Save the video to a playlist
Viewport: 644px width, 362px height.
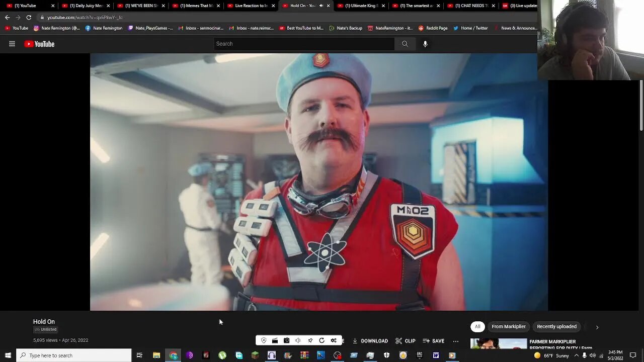[434, 341]
